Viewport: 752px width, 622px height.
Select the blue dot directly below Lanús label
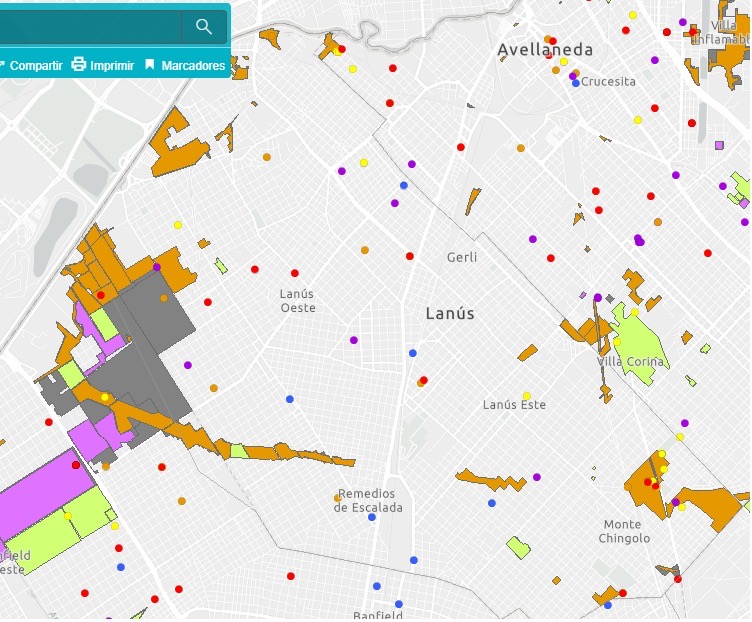[412, 353]
